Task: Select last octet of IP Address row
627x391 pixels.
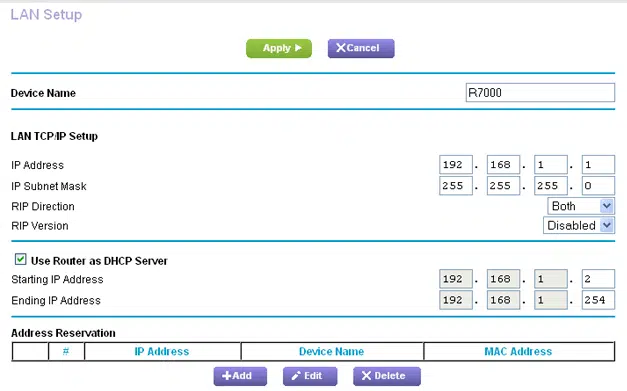Action: [x=598, y=165]
